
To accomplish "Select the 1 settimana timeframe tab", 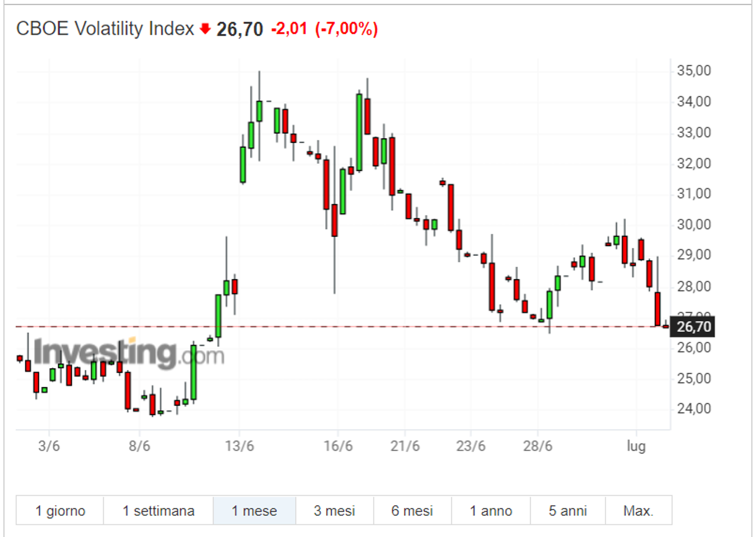I will tap(158, 511).
